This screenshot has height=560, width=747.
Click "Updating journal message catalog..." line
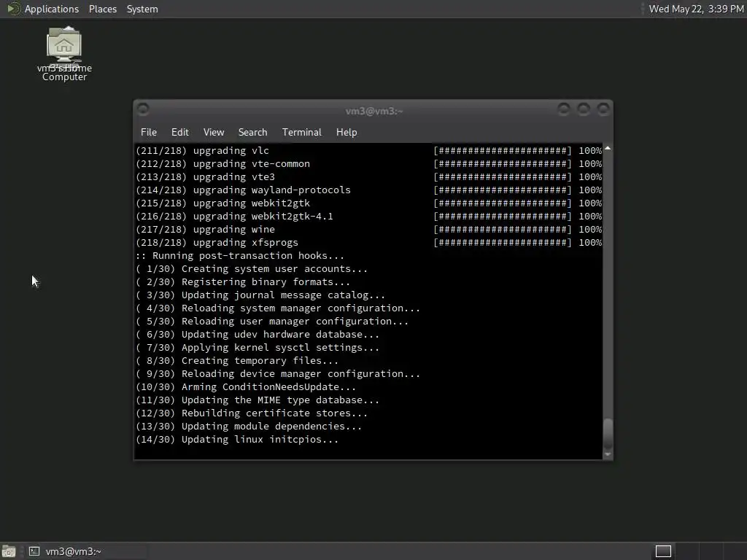click(260, 295)
